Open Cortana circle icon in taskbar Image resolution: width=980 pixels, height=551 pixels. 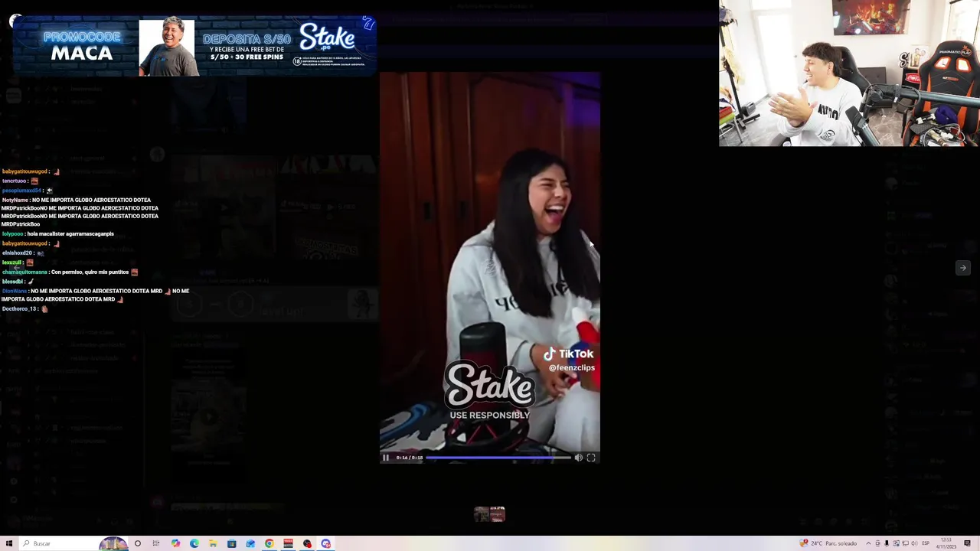tap(138, 543)
